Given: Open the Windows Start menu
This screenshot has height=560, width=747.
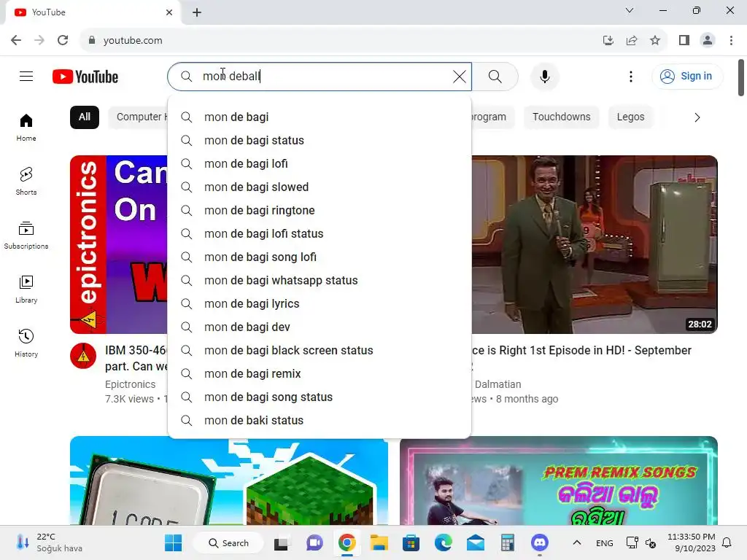Looking at the screenshot, I should point(173,542).
